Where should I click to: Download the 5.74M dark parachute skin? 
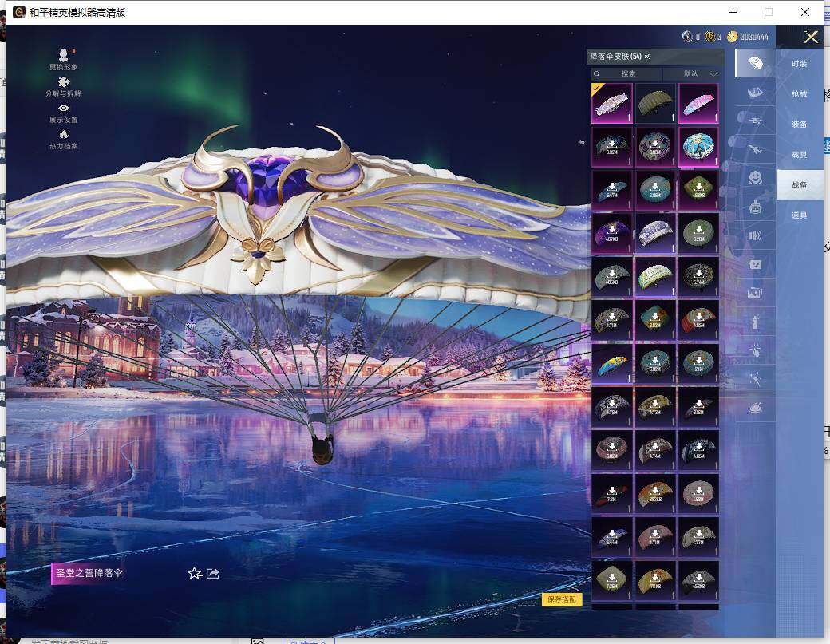pos(699,277)
